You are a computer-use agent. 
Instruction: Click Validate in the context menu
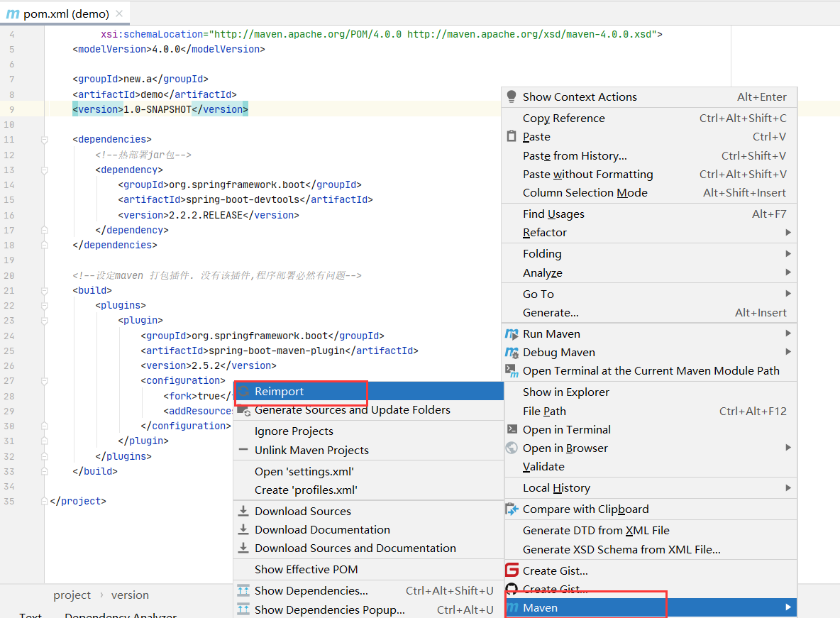649,466
